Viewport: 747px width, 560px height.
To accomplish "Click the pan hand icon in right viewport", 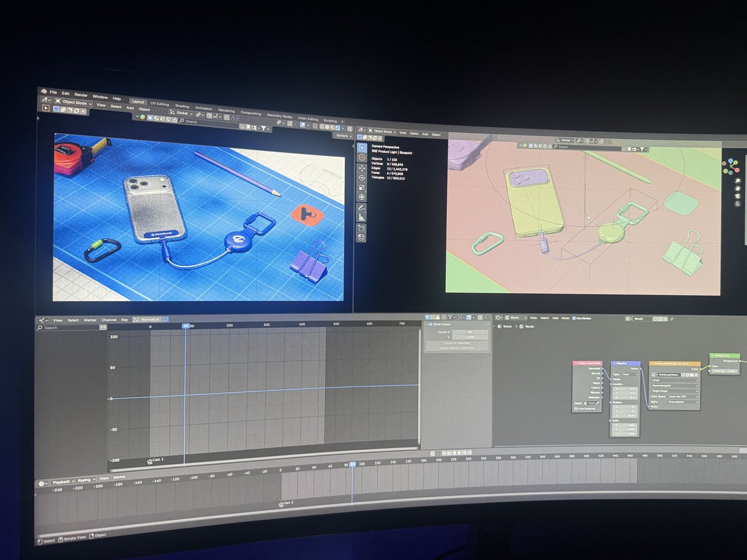I will (x=737, y=189).
